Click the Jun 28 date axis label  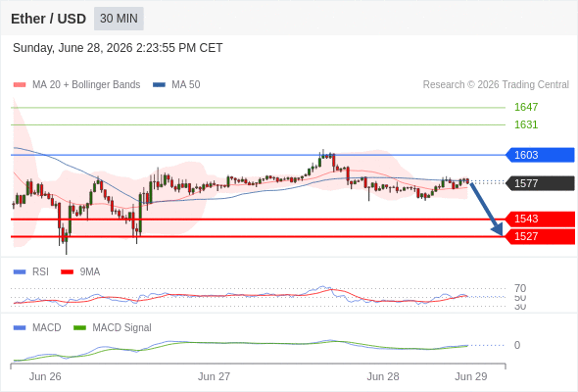pyautogui.click(x=383, y=376)
